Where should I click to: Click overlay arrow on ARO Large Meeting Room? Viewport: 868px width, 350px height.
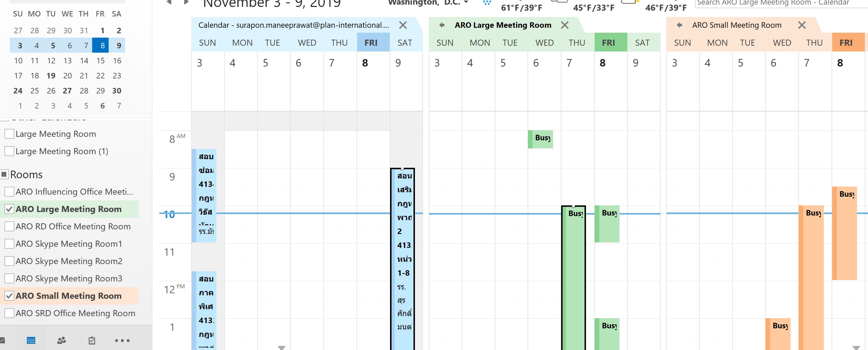click(442, 25)
